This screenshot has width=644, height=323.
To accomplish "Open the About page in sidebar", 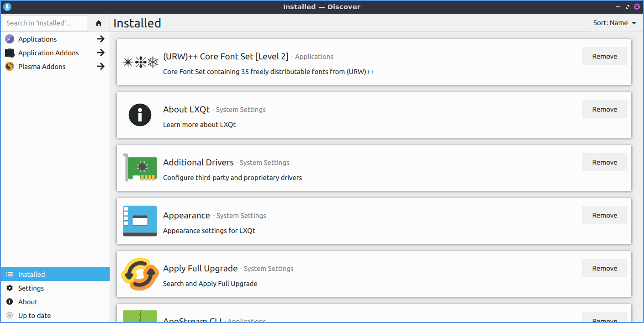I will pyautogui.click(x=28, y=302).
